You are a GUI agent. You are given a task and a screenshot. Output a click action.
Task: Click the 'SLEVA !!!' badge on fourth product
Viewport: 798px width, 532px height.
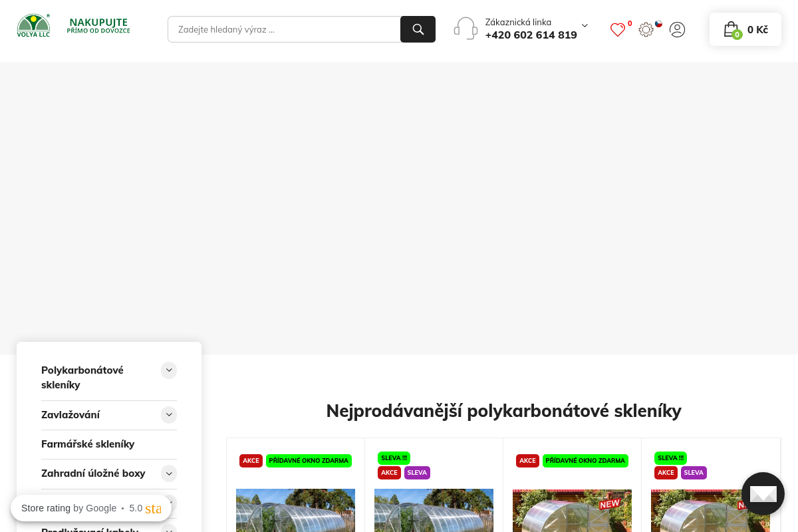(x=670, y=458)
